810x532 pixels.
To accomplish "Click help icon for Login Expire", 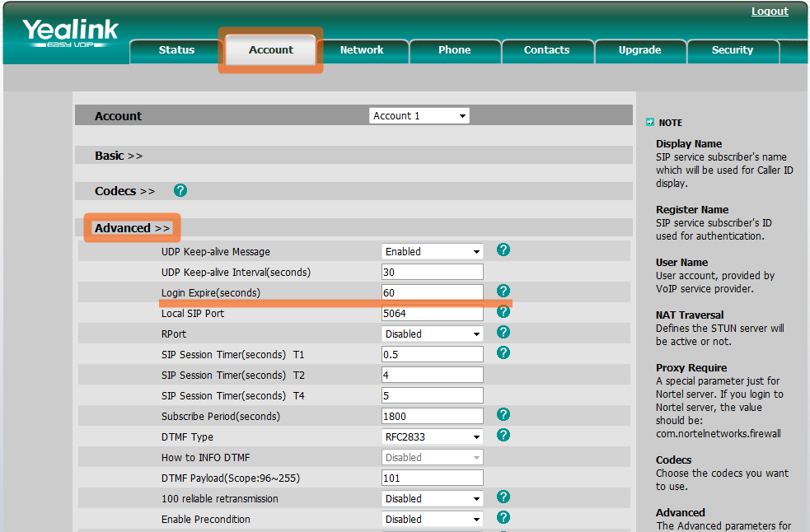I will [503, 291].
